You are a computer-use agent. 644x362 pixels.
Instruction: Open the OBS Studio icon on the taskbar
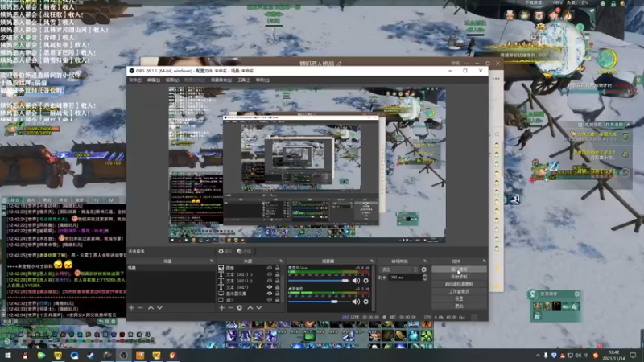coord(123,356)
